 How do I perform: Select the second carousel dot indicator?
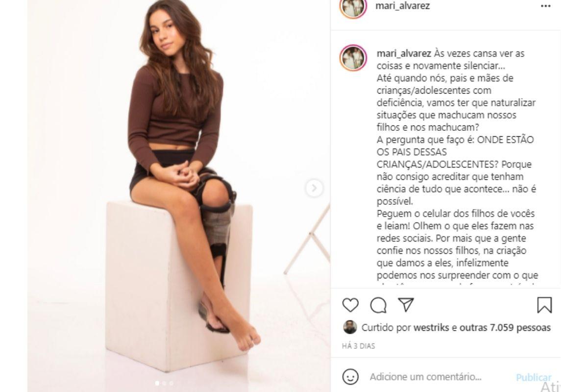click(x=164, y=383)
